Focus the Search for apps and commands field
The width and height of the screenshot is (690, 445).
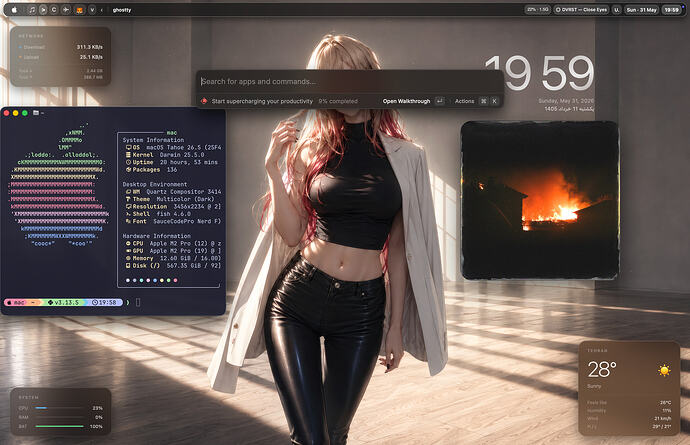click(x=350, y=81)
